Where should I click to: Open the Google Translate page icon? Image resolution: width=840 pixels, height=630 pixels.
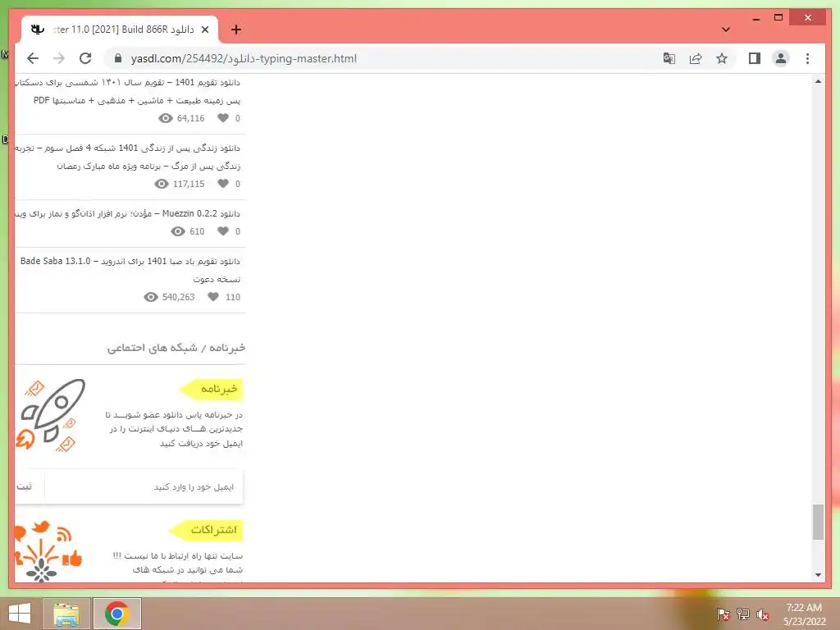pyautogui.click(x=669, y=58)
